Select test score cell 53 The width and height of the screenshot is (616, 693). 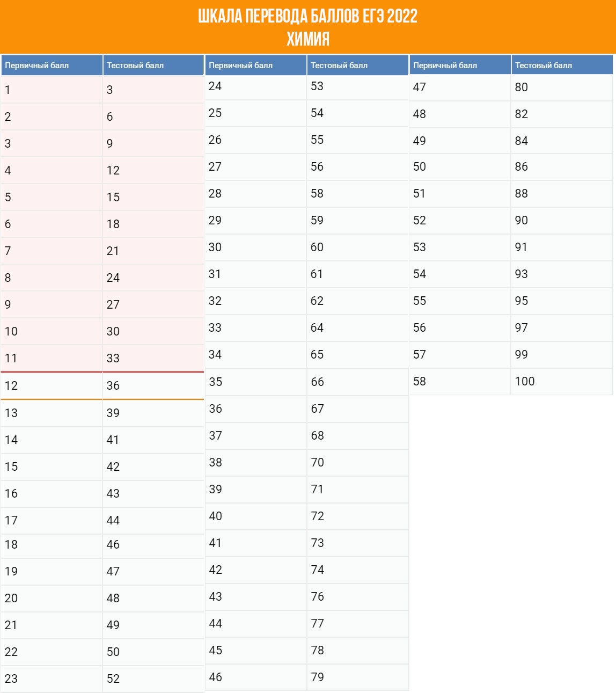(x=357, y=86)
